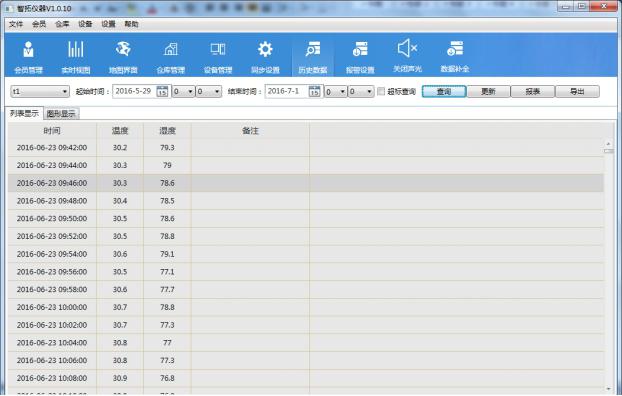Click the table scrollbar down arrow
This screenshot has width=622, height=396.
609,389
